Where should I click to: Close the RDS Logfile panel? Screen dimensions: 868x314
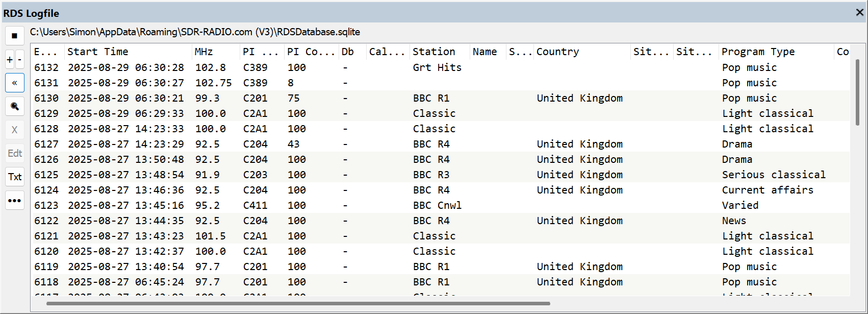pyautogui.click(x=859, y=12)
